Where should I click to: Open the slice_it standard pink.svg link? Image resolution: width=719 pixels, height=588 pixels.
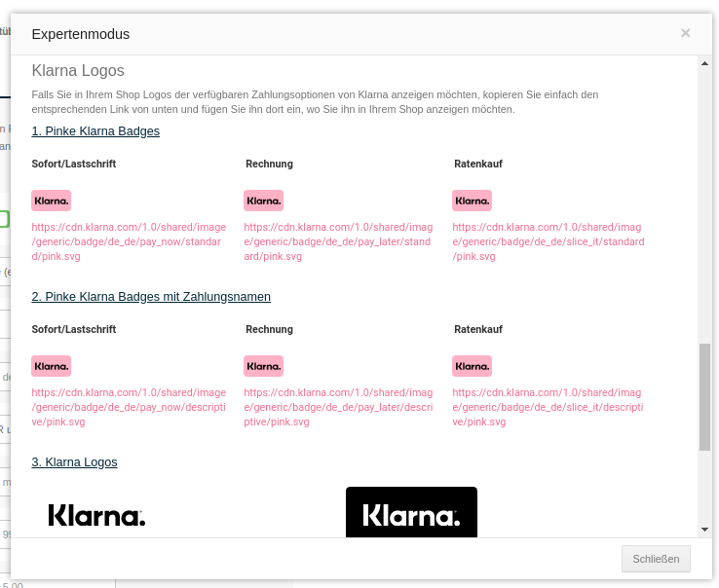(548, 241)
